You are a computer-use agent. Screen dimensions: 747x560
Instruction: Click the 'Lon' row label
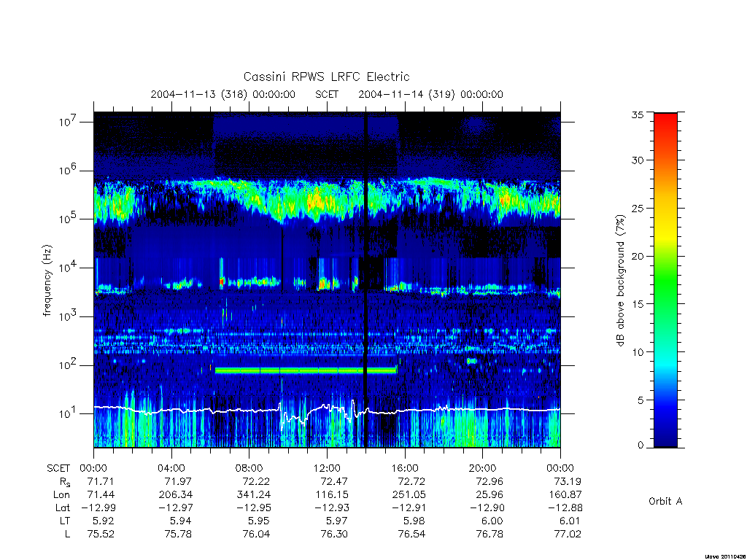coord(61,495)
